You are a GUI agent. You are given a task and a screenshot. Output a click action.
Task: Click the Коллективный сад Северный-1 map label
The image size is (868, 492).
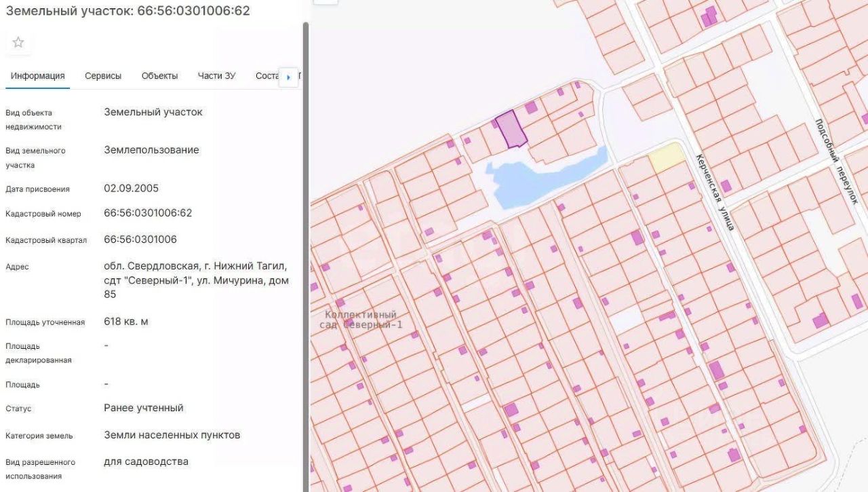click(x=361, y=320)
